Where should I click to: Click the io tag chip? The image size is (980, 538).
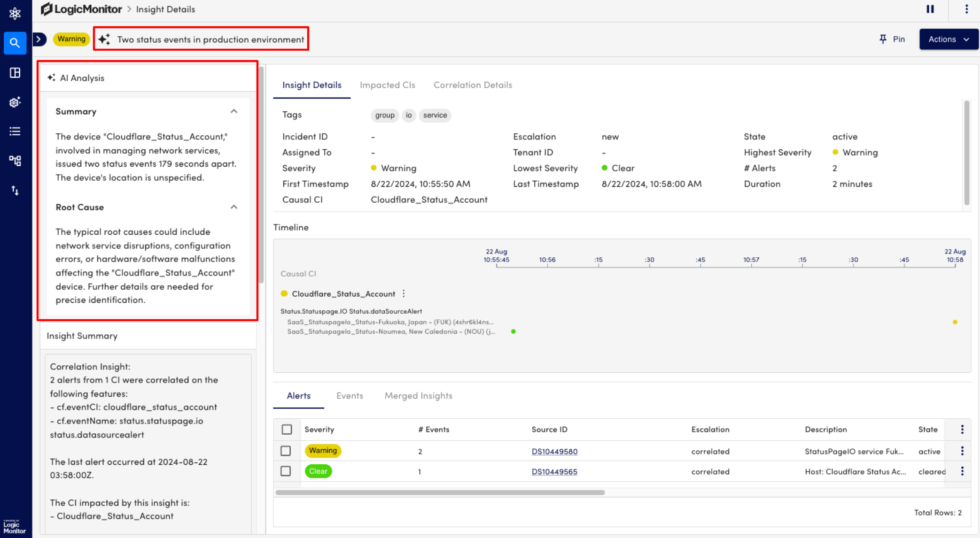pos(409,115)
